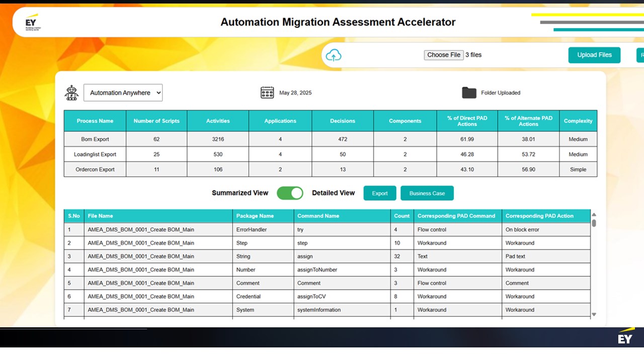Click the 3 files label
Screen dimensions: 644x362
point(473,55)
